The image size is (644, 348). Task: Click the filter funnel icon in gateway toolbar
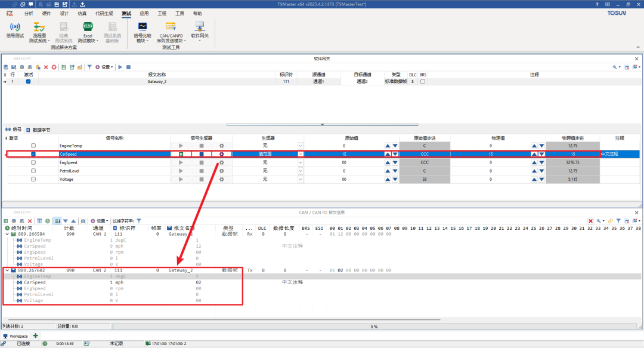coord(89,67)
